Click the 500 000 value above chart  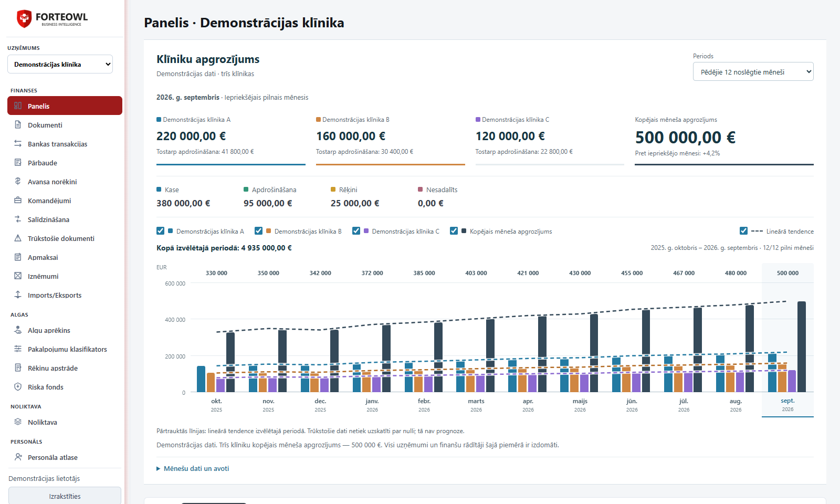[787, 273]
